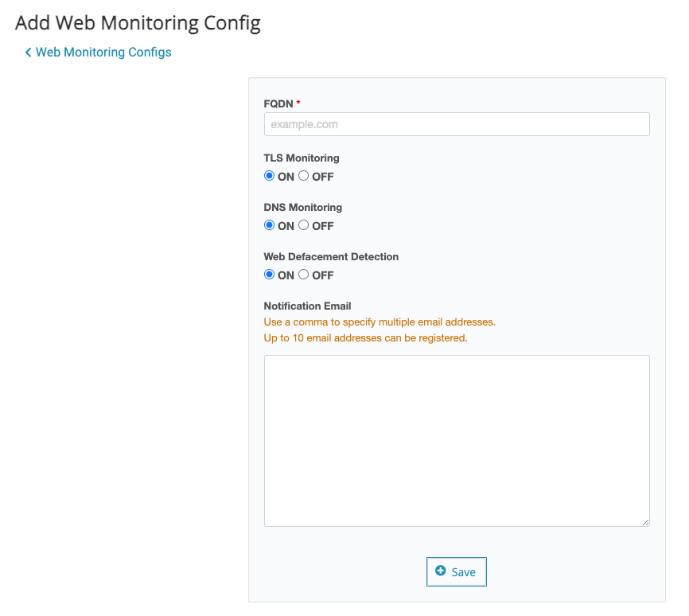
Task: Enable TLS Monitoring with ON radio
Action: pyautogui.click(x=270, y=177)
